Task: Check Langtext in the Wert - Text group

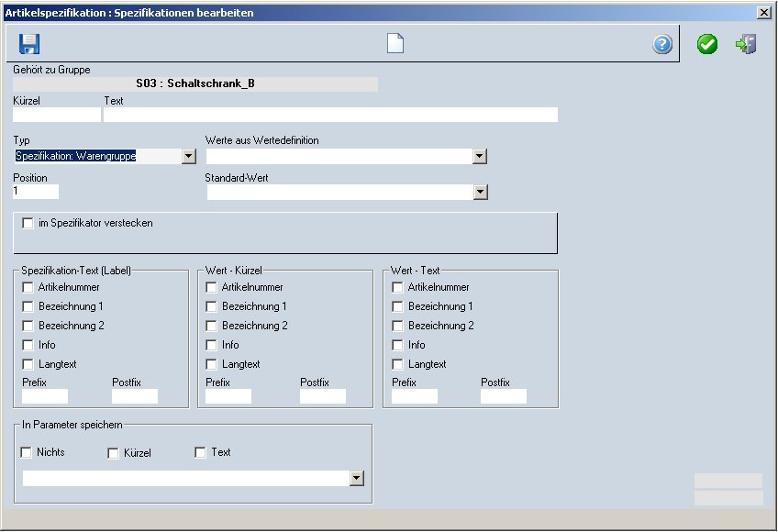Action: coord(398,365)
